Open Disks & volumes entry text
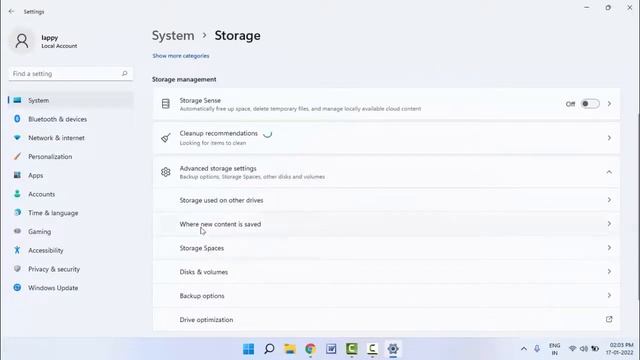The width and height of the screenshot is (640, 360). [x=204, y=272]
